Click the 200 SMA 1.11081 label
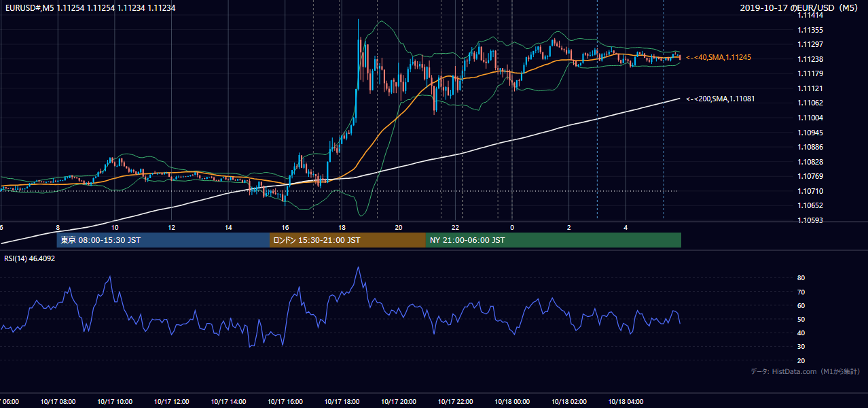868x408 pixels. 721,99
